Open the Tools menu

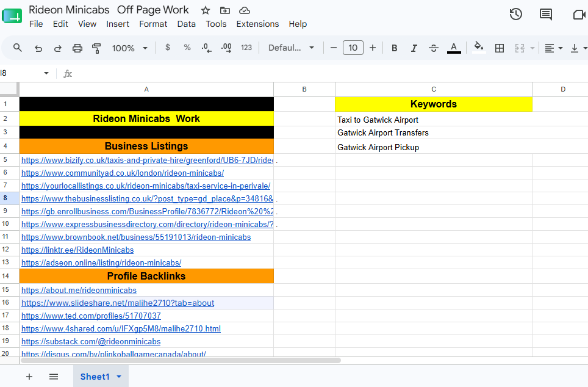[x=216, y=24]
